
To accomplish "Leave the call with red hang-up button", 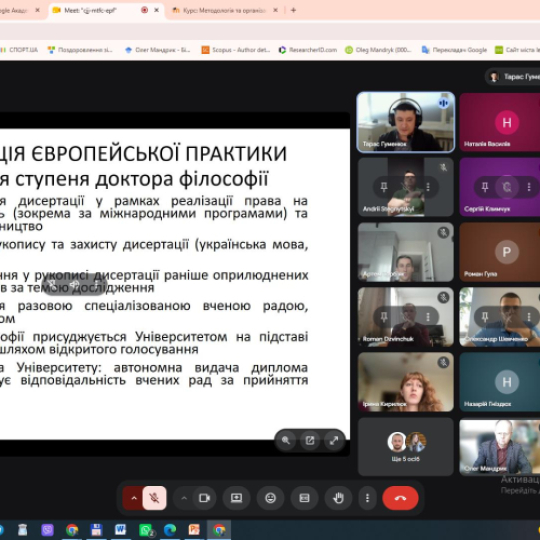I will (x=400, y=498).
